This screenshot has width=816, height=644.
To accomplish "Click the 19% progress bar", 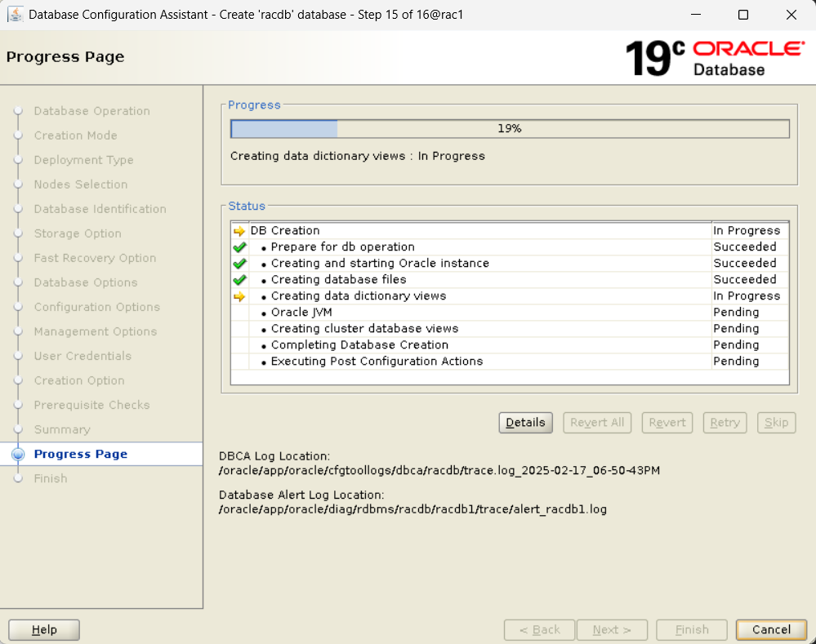I will click(510, 128).
